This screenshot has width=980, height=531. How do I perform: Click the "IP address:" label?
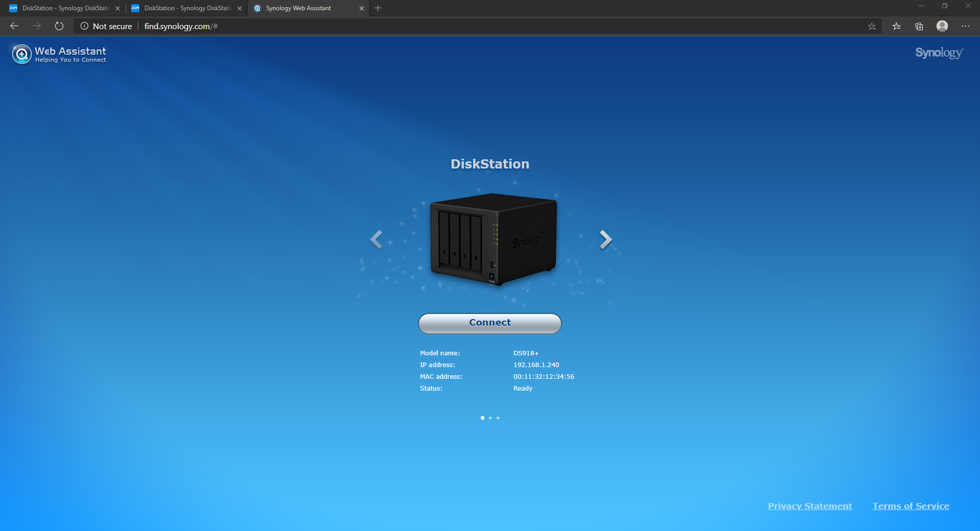pyautogui.click(x=437, y=365)
